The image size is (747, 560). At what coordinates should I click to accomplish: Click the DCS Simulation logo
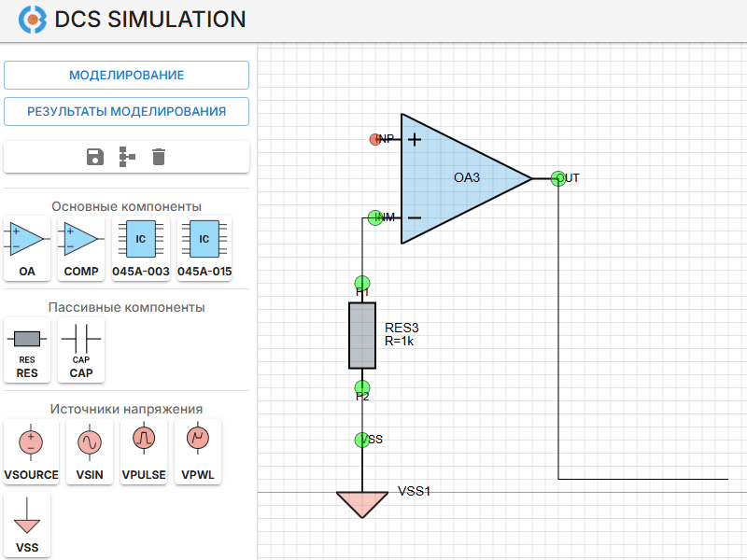coord(33,19)
